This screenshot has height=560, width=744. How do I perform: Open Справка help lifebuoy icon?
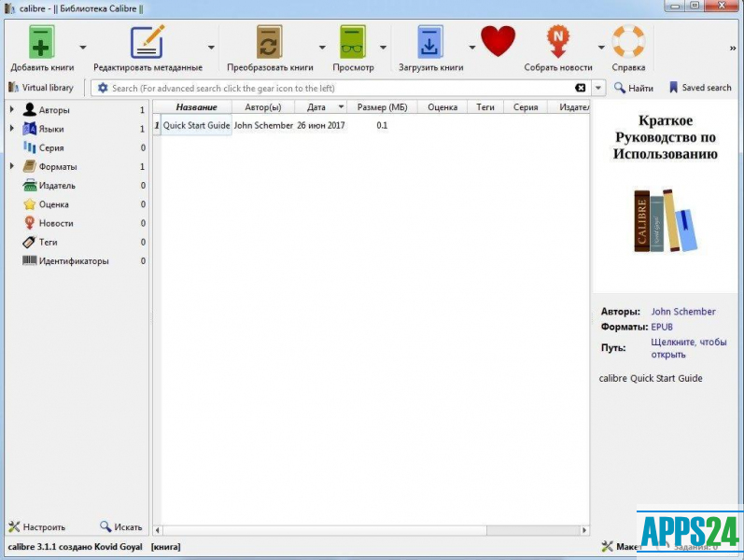(628, 41)
